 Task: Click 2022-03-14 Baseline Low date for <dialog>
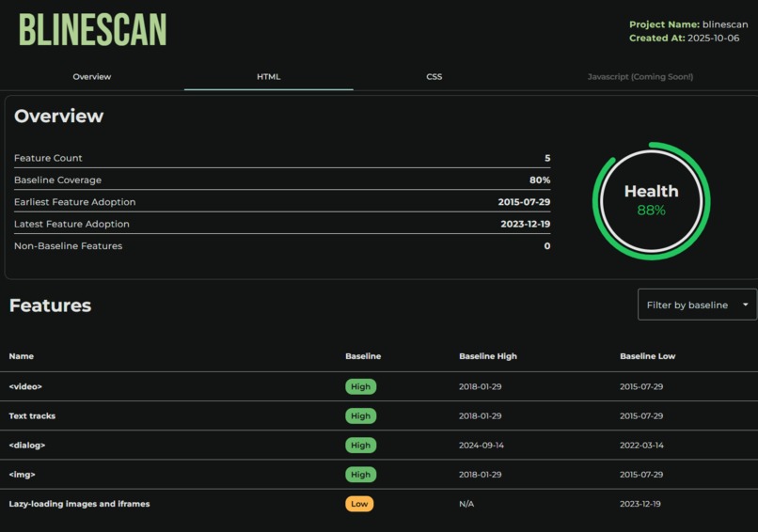point(641,445)
